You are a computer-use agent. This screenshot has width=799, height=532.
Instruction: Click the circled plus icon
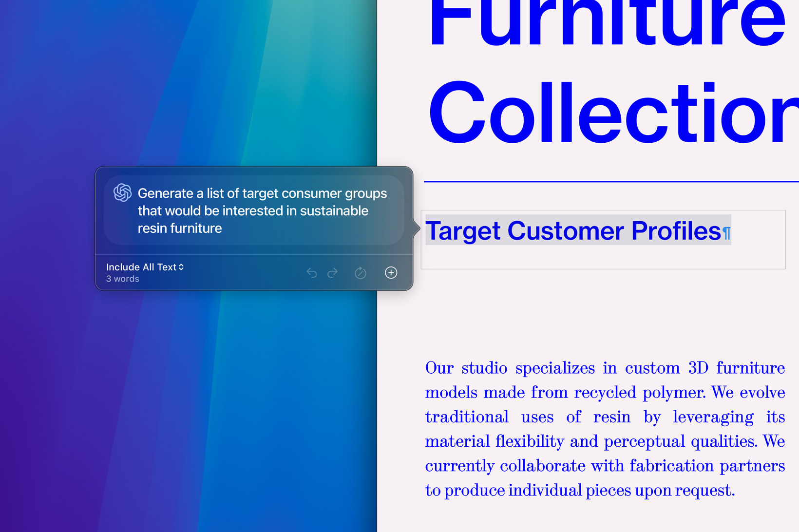click(391, 273)
